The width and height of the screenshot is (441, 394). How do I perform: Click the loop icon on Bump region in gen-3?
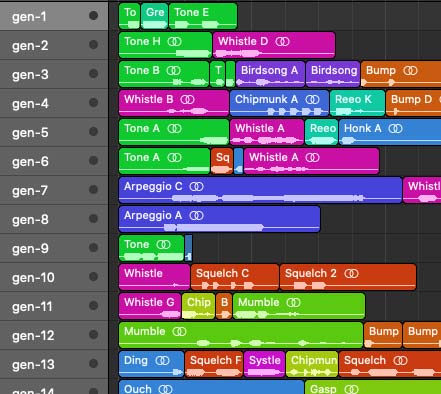pyautogui.click(x=410, y=71)
